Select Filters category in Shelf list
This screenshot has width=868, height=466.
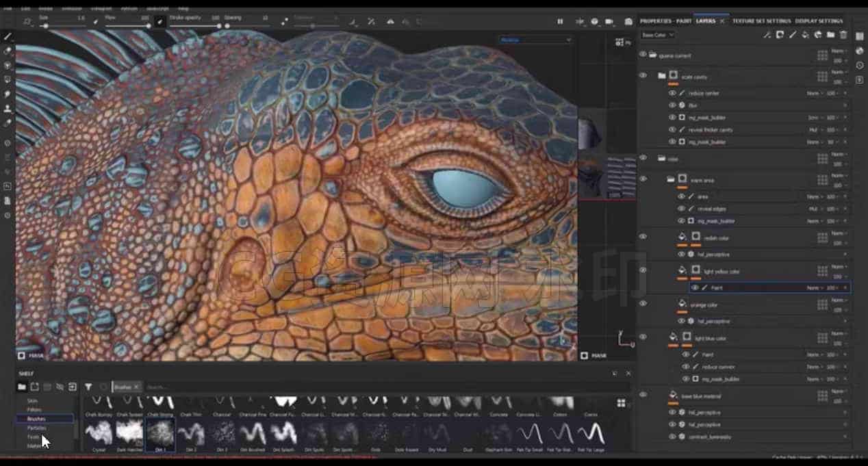34,409
